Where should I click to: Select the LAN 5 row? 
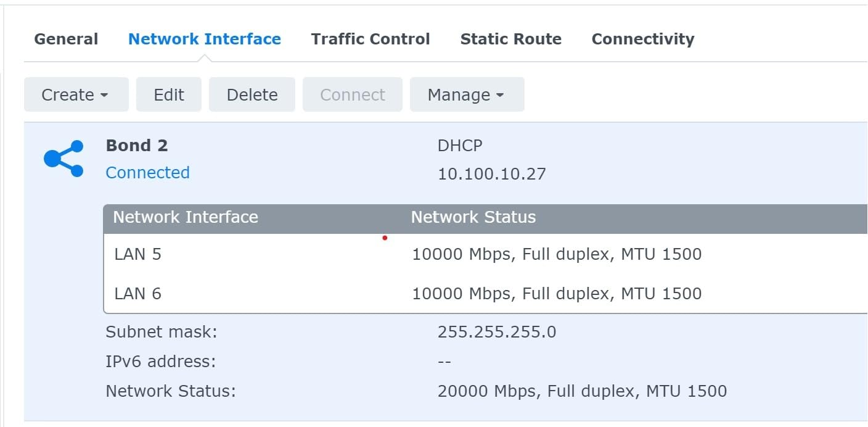coord(138,254)
